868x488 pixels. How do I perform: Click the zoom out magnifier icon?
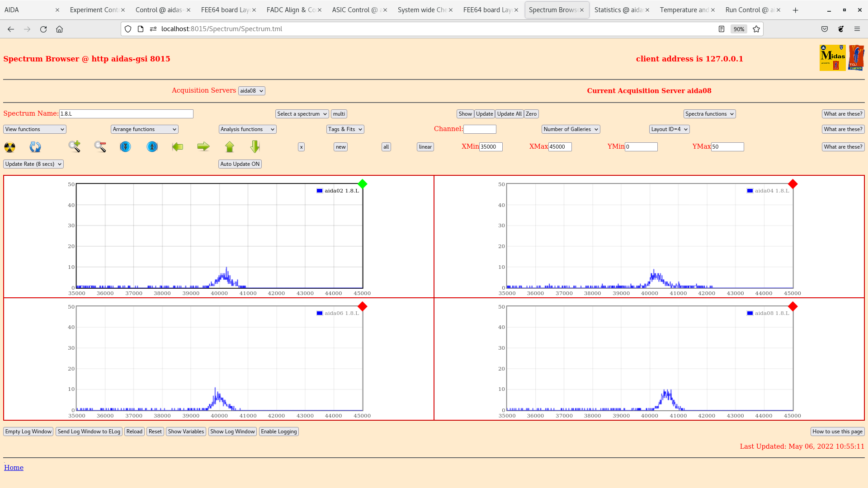100,146
